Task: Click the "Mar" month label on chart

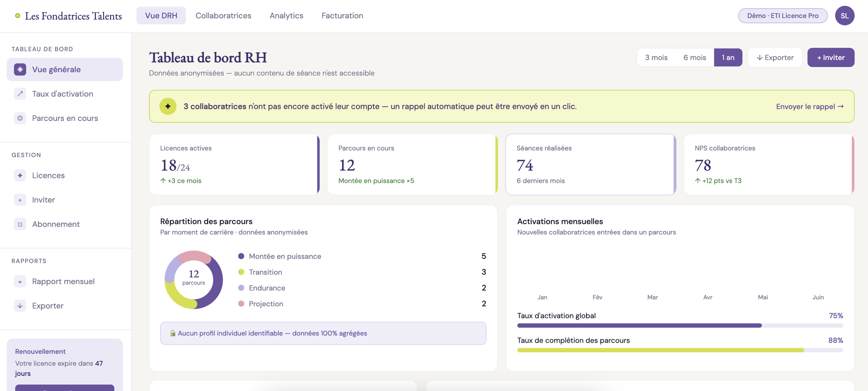Action: pyautogui.click(x=652, y=297)
